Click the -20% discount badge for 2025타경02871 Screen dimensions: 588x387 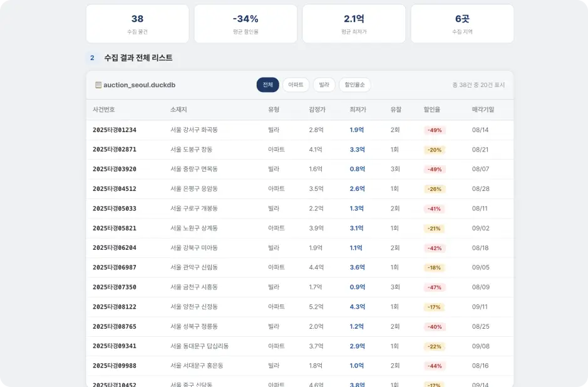coord(435,150)
